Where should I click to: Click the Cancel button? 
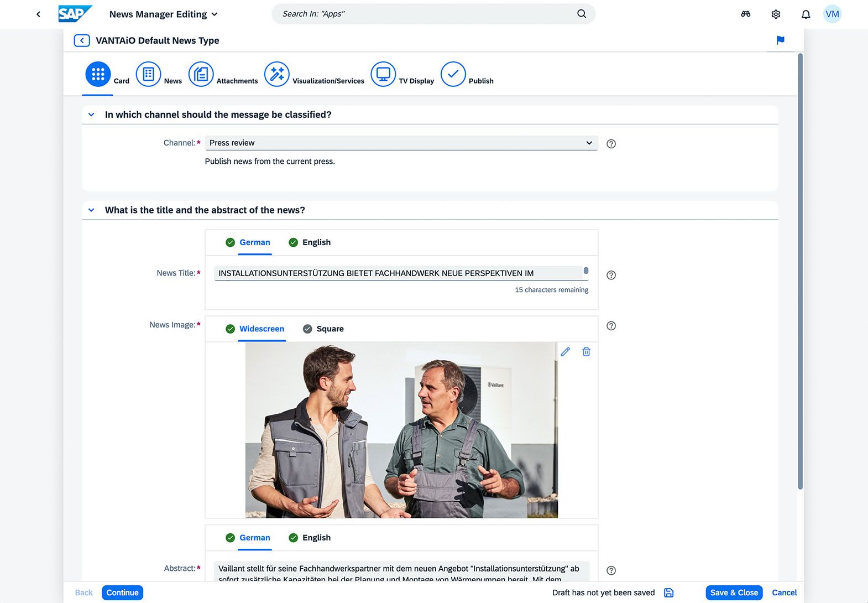coord(785,592)
